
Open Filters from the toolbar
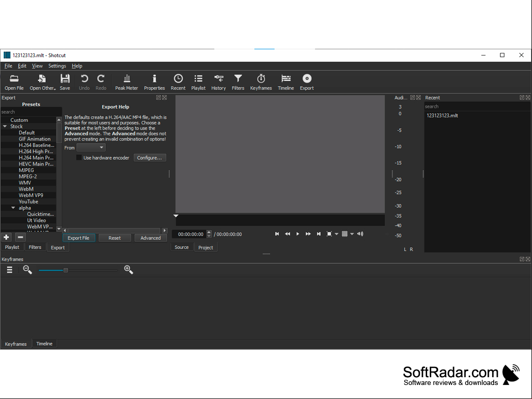238,82
